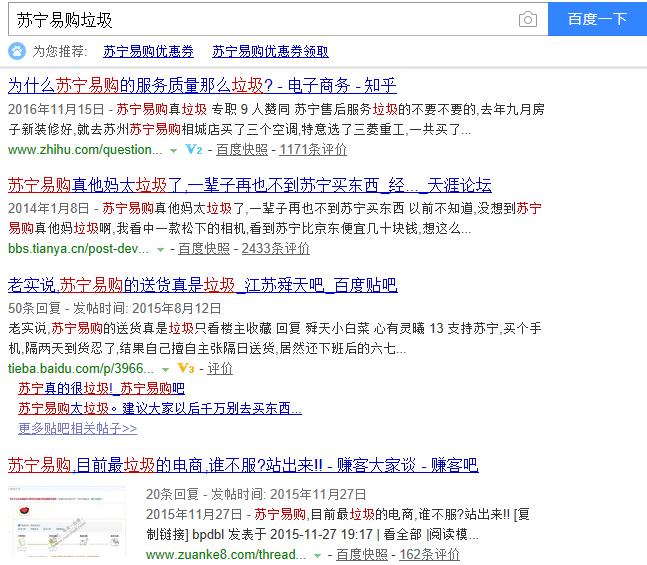
Task: Click the V2 credibility badge on the zhihu result
Action: point(194,149)
